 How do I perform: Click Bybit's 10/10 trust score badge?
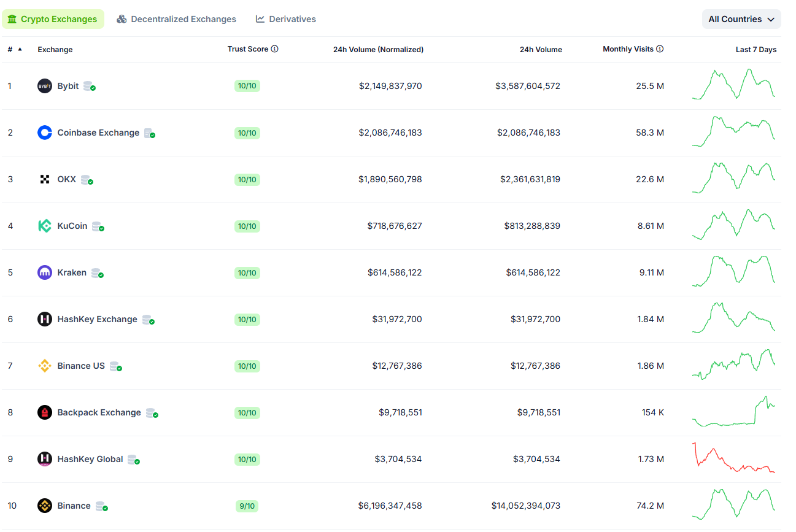247,86
